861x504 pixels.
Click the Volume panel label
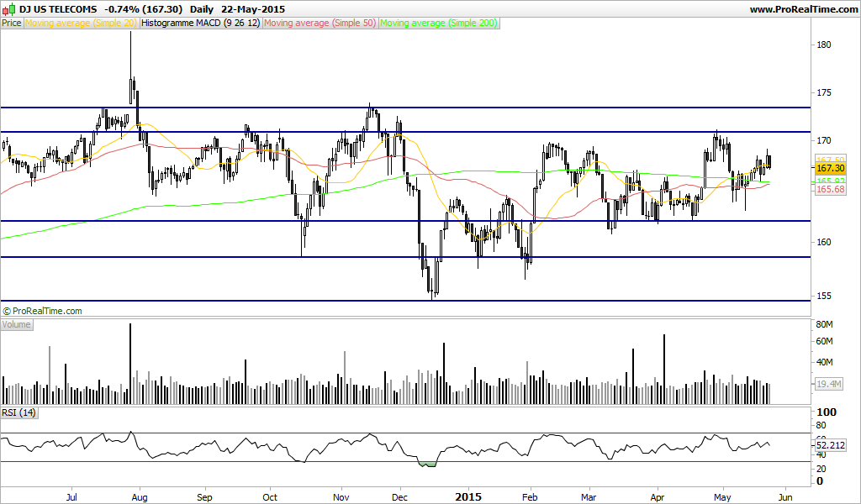tap(17, 324)
